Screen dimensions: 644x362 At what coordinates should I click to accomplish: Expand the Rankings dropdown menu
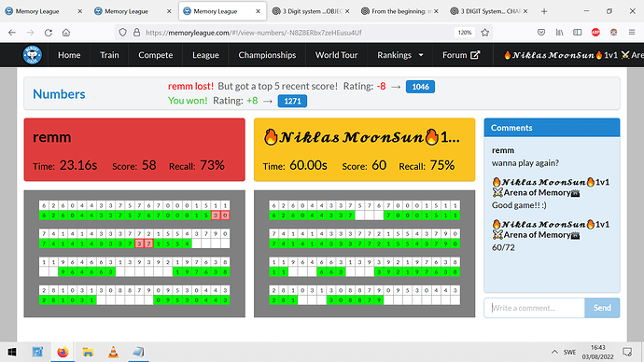(x=400, y=55)
